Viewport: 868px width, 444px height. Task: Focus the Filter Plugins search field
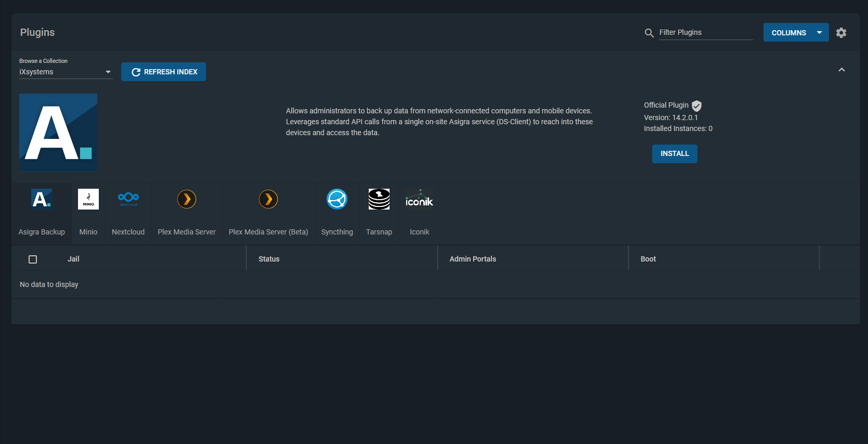point(706,33)
